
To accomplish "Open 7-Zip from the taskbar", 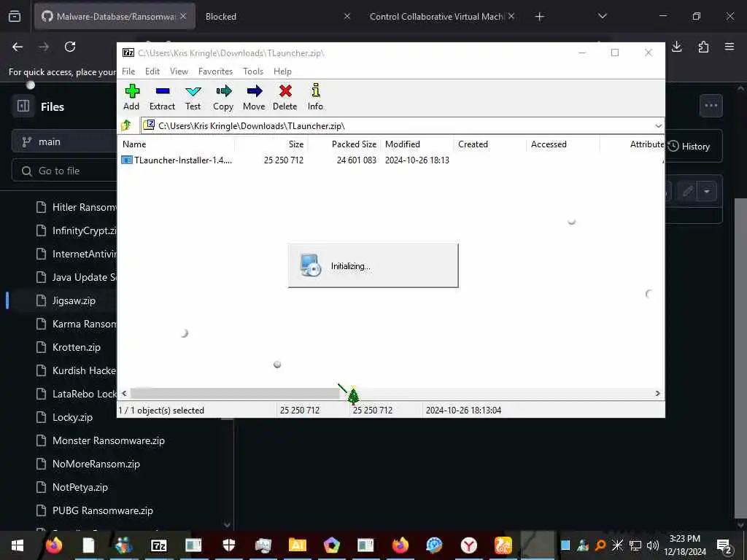I will click(158, 545).
